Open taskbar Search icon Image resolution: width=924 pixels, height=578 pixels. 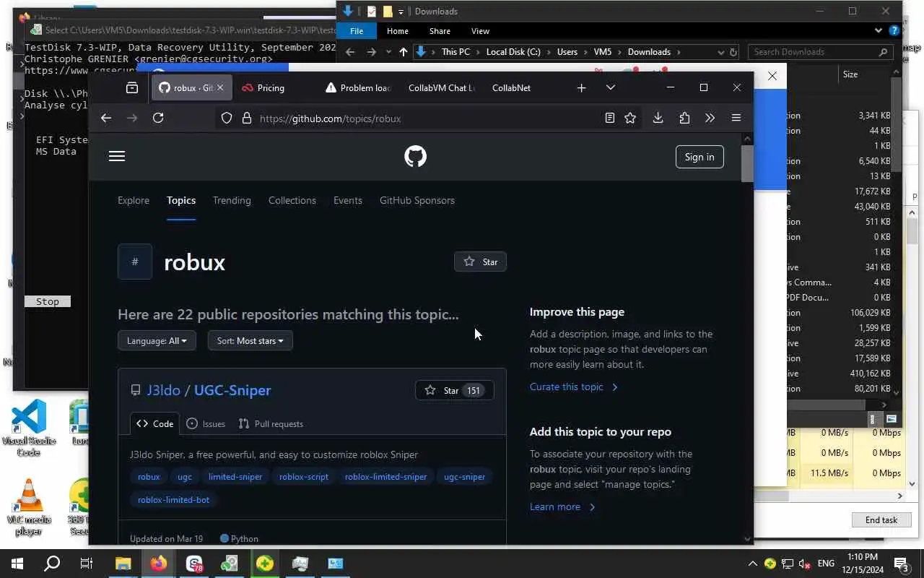point(52,564)
